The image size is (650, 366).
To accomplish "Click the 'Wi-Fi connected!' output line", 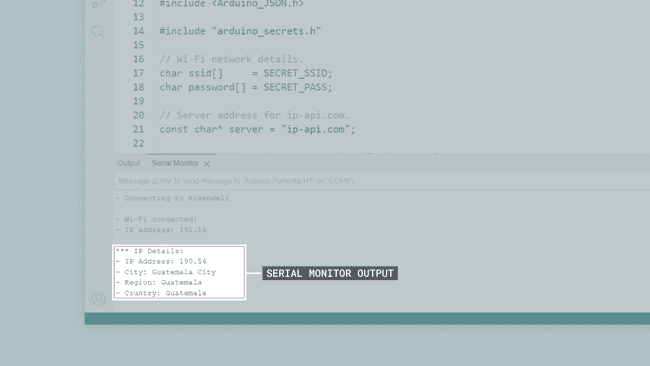I will point(156,219).
